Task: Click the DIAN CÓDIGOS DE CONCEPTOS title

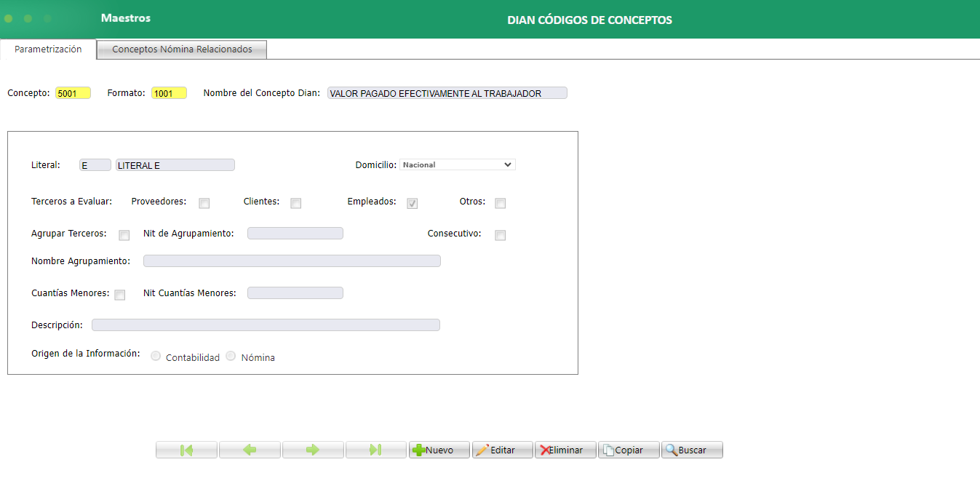Action: point(590,20)
